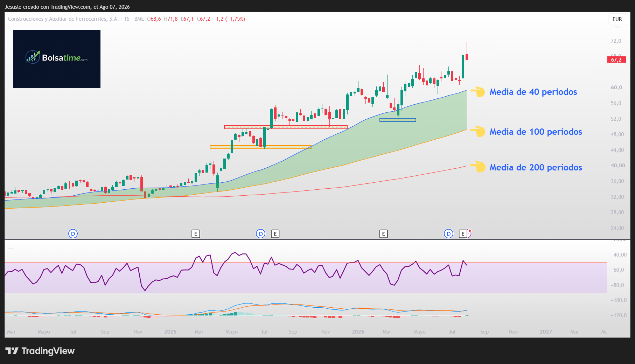The image size is (635, 364).
Task: Click the close value C67,2
Action: pos(203,19)
